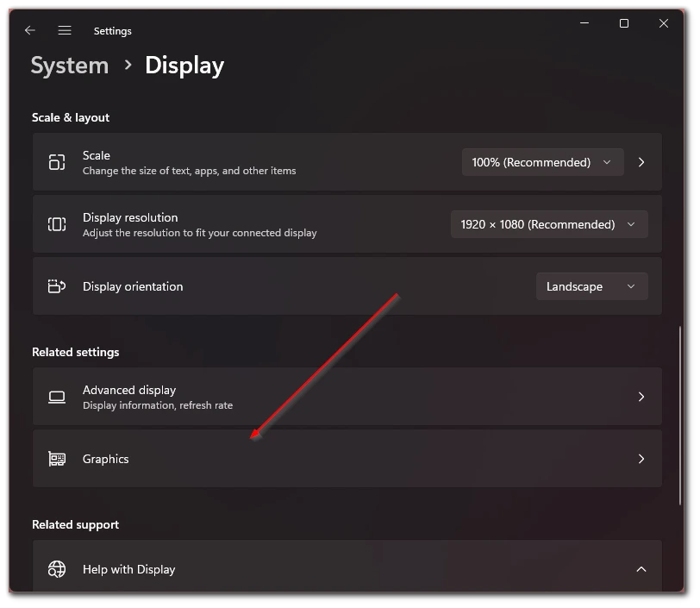Click the Display breadcrumb title

coord(184,66)
